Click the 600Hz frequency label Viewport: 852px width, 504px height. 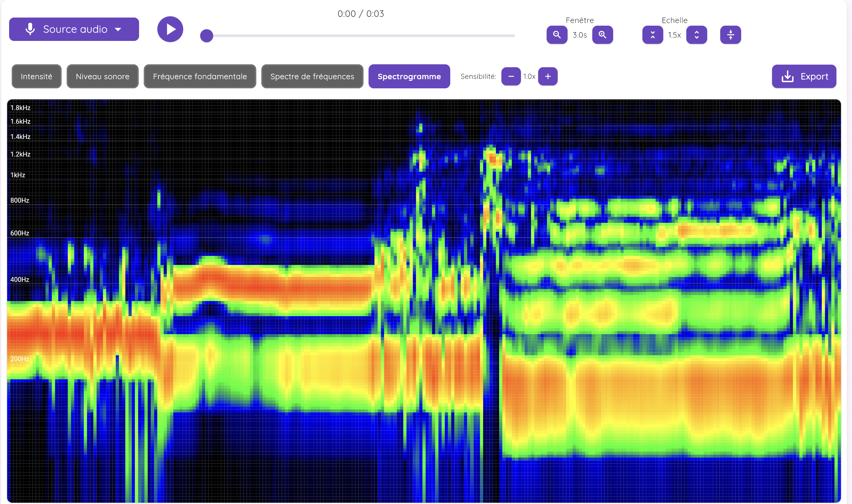20,233
